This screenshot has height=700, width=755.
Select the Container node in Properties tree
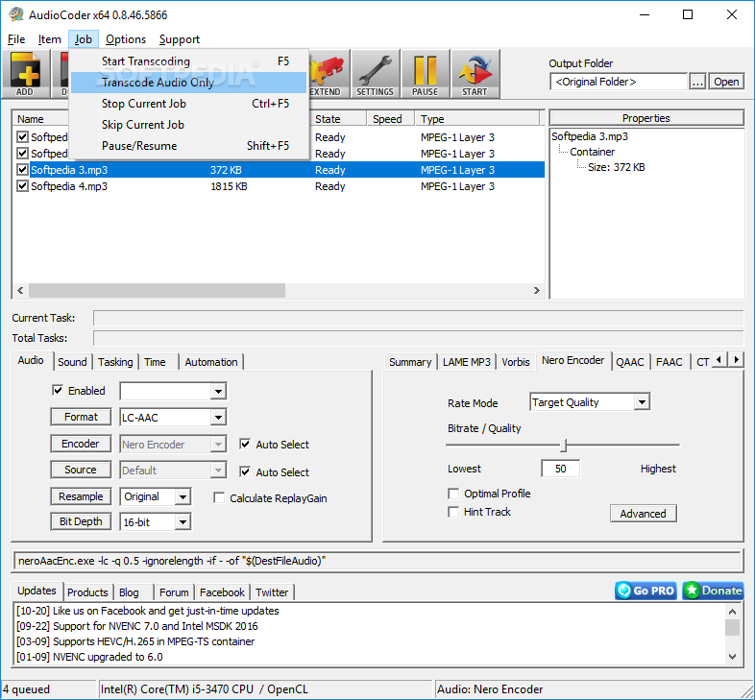tap(593, 152)
